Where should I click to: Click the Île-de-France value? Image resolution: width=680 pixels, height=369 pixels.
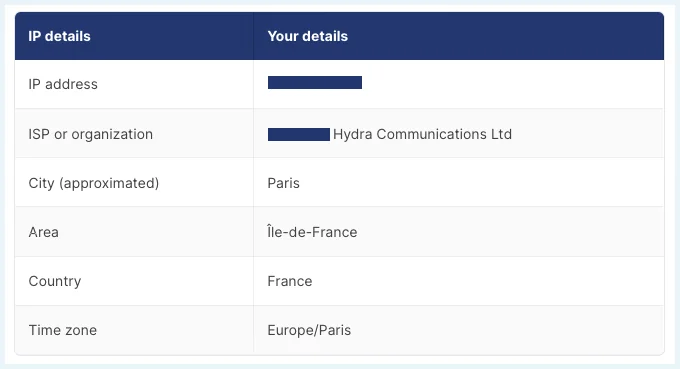coord(312,232)
